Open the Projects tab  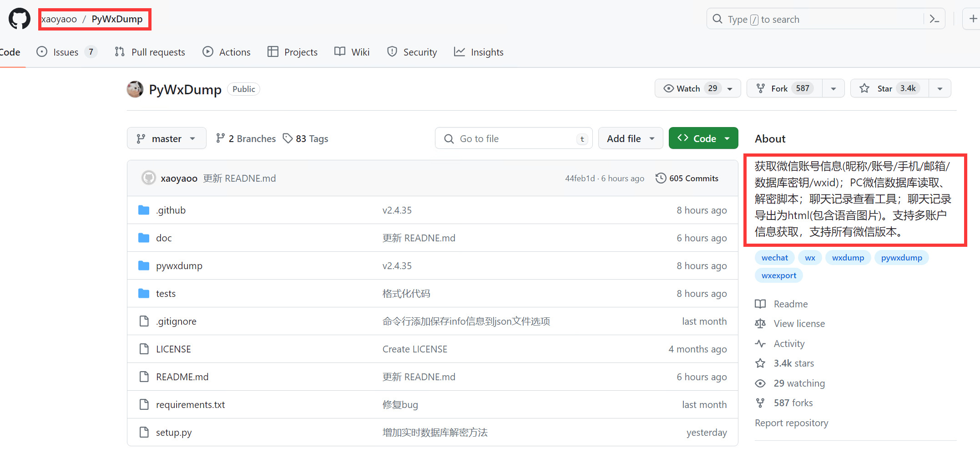[293, 52]
